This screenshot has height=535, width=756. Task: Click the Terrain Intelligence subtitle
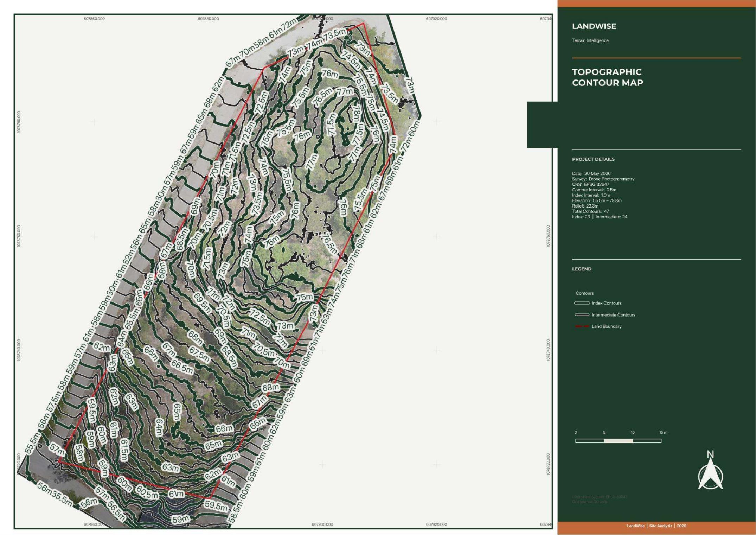click(590, 40)
